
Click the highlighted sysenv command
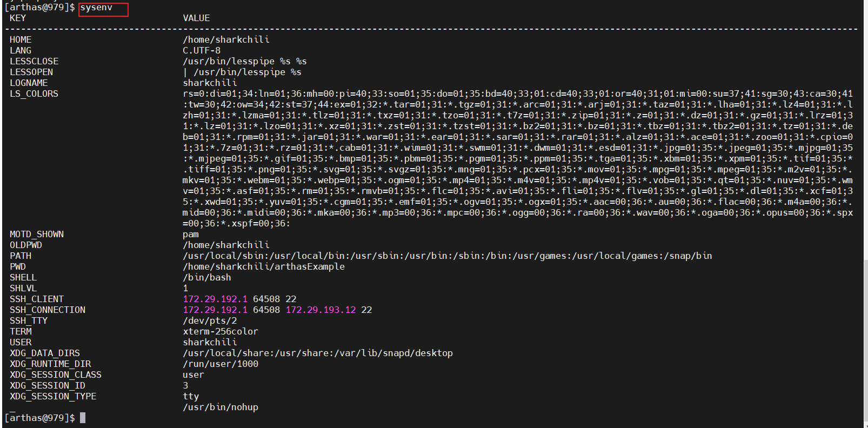pos(96,8)
